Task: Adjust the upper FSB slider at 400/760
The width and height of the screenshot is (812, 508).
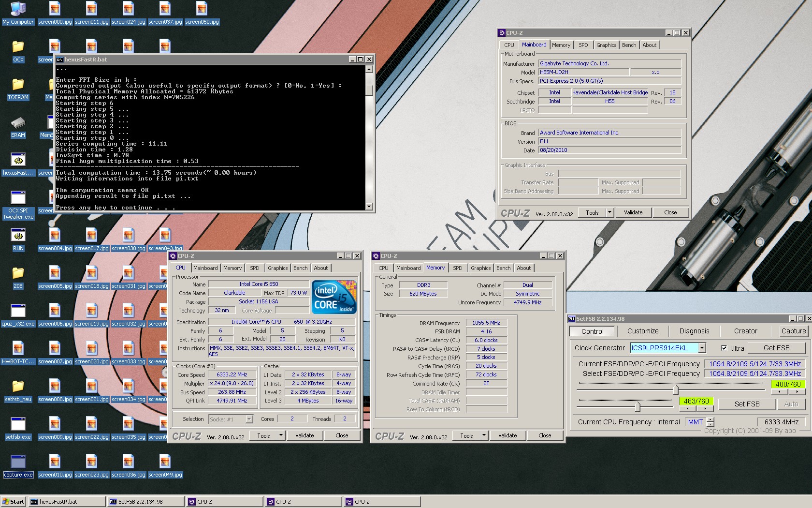Action: (x=676, y=389)
